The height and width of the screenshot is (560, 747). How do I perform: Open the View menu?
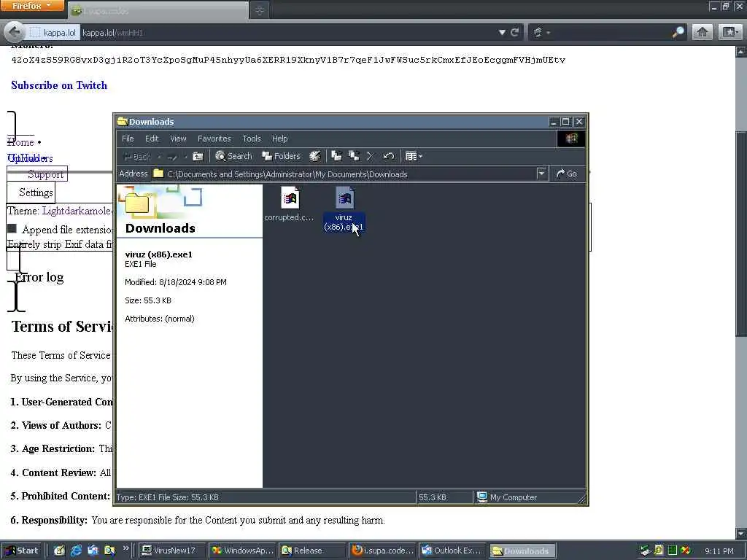tap(178, 139)
